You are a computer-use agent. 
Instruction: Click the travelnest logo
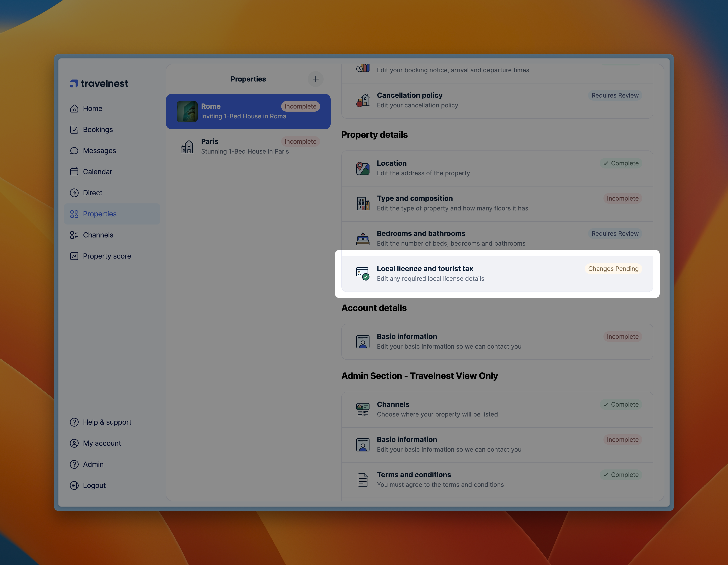coord(99,83)
